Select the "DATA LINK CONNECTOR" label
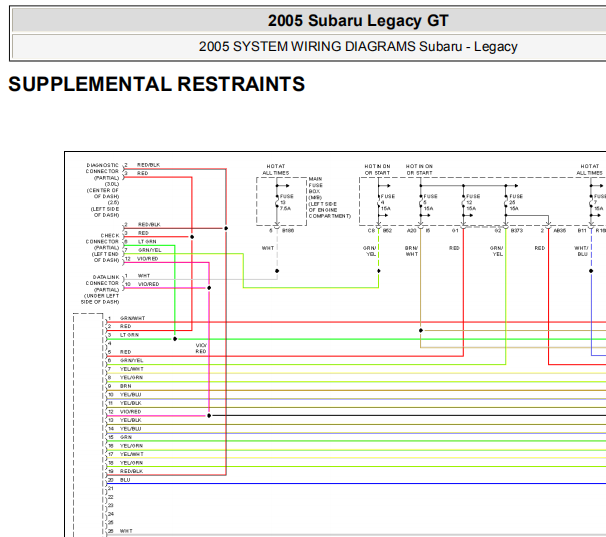Viewport: 606px width, 537px height. pyautogui.click(x=102, y=280)
